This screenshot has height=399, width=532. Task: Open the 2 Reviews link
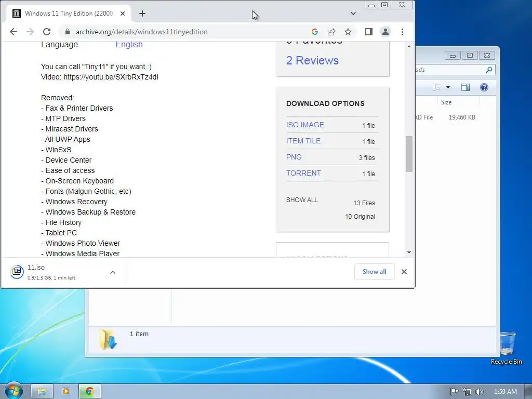coord(312,60)
